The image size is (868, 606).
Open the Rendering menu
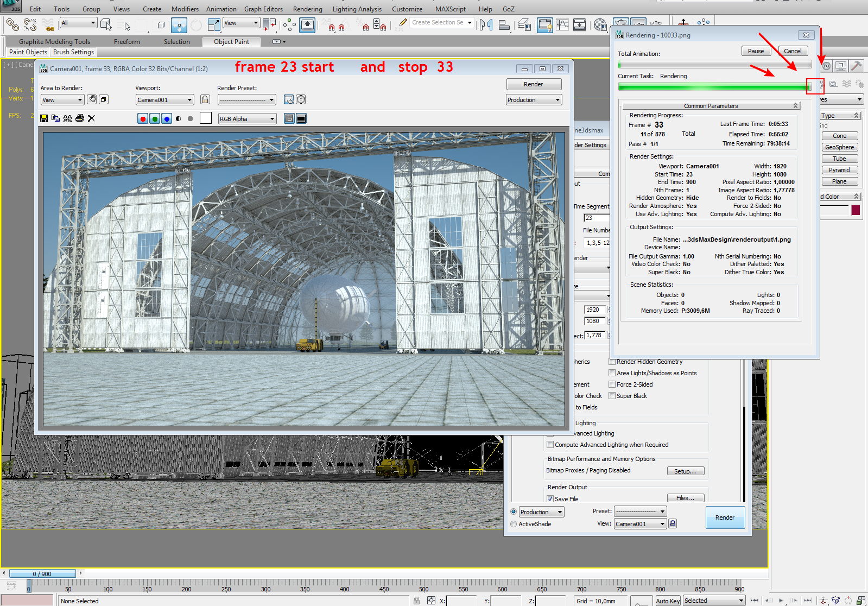(x=307, y=9)
